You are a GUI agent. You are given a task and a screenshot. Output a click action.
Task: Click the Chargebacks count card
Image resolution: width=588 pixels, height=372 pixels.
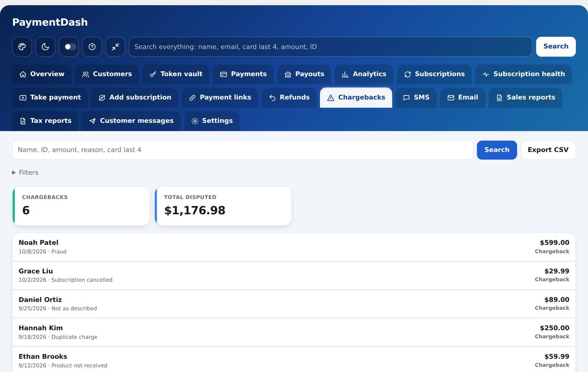pyautogui.click(x=81, y=206)
